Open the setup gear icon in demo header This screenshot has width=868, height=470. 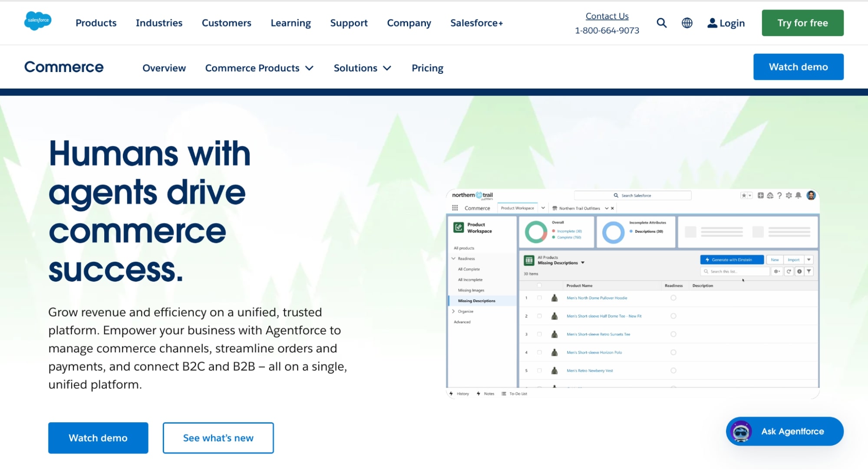(789, 196)
